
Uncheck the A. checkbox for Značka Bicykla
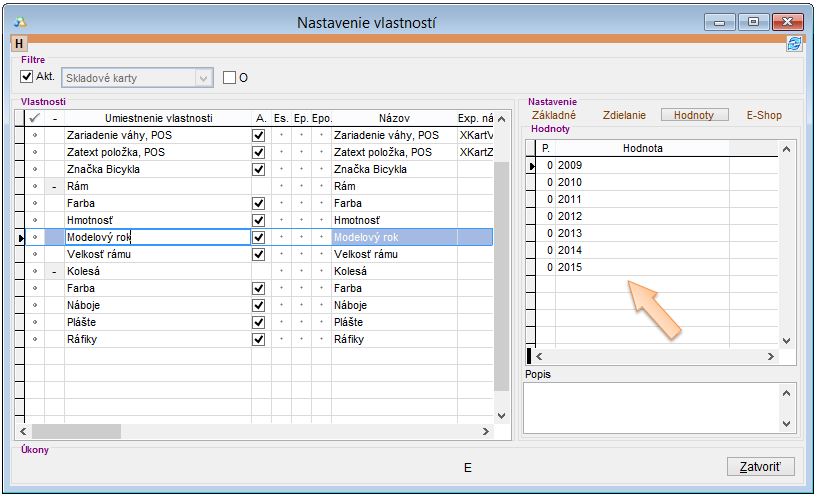pyautogui.click(x=259, y=169)
